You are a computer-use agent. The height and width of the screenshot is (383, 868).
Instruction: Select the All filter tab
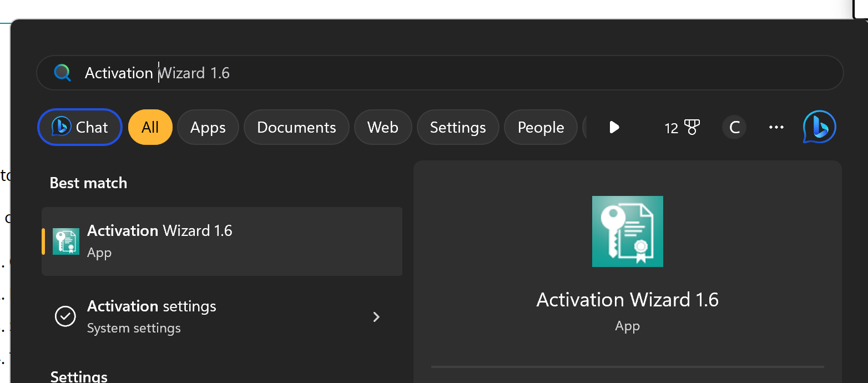pyautogui.click(x=150, y=127)
